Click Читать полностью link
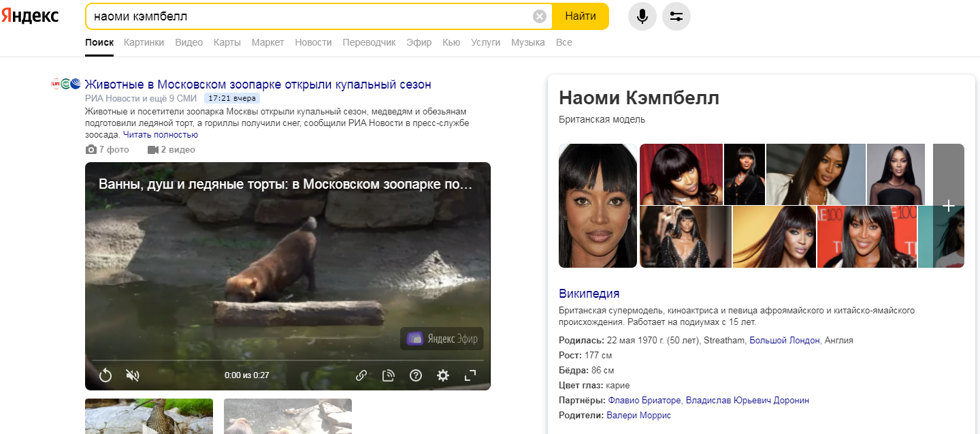The height and width of the screenshot is (434, 980). (161, 135)
